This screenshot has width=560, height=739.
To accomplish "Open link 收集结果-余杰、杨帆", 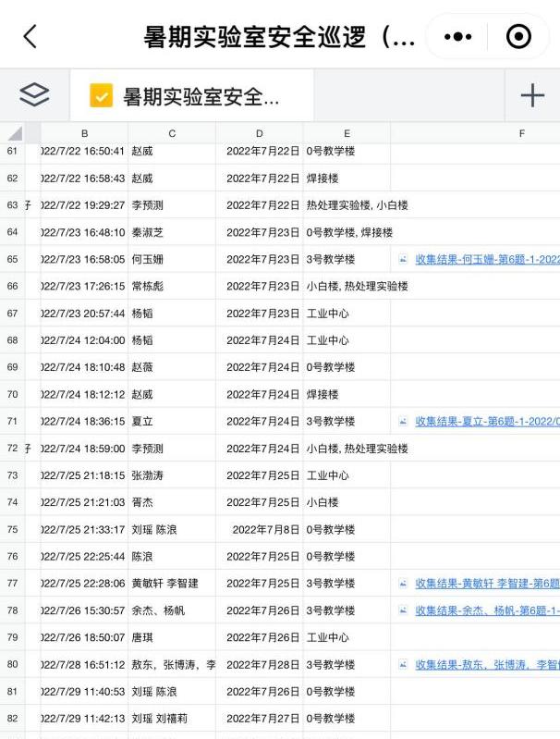I will (x=487, y=610).
